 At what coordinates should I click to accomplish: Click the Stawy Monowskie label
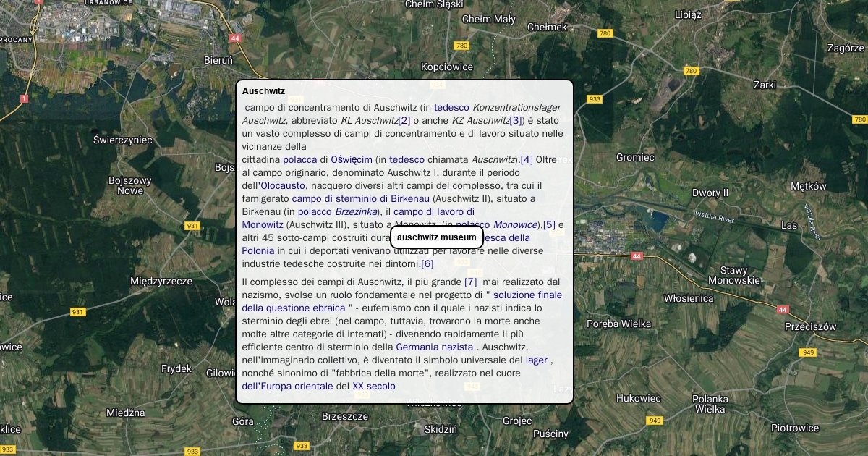pyautogui.click(x=734, y=275)
